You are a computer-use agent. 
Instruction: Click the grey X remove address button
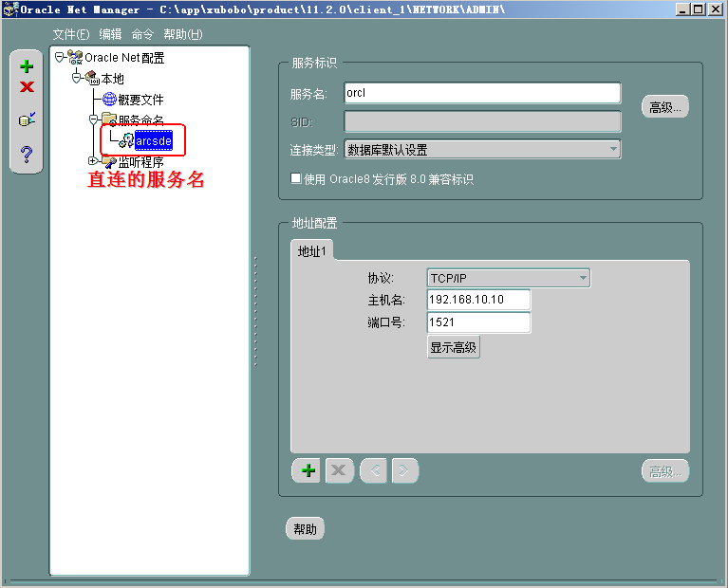[339, 470]
